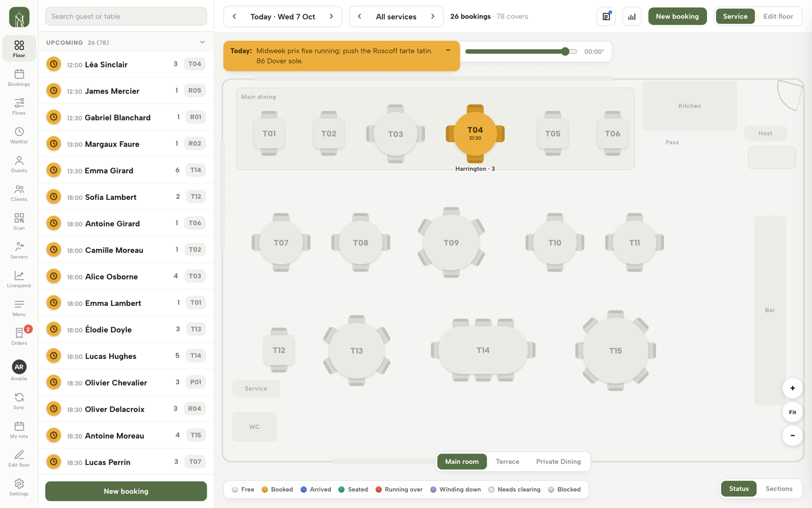812x508 pixels.
Task: Select the Status view toggle
Action: click(739, 489)
